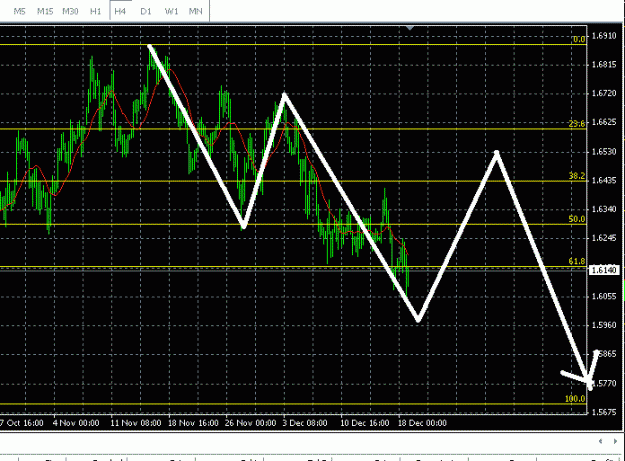
Task: Click the 1.6720 price axis value
Action: (604, 93)
